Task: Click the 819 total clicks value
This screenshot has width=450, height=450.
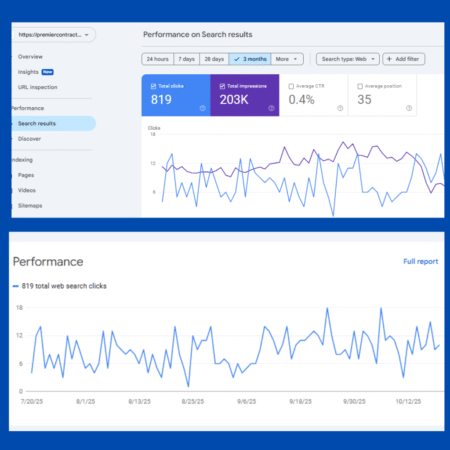Action: 161,99
